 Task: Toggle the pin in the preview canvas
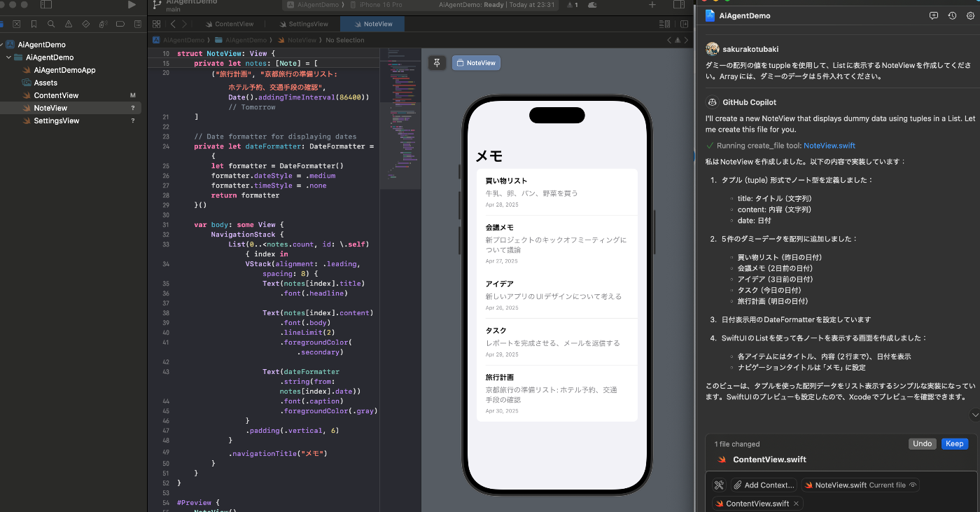pyautogui.click(x=437, y=62)
